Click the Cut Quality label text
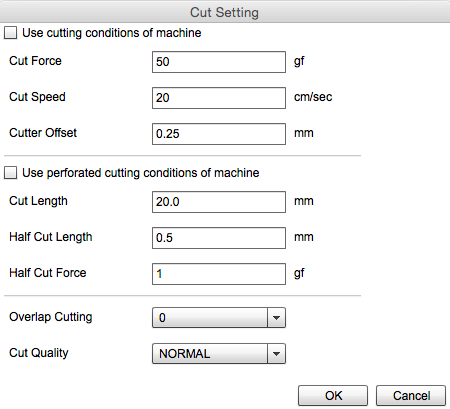Image resolution: width=450 pixels, height=409 pixels. click(39, 353)
